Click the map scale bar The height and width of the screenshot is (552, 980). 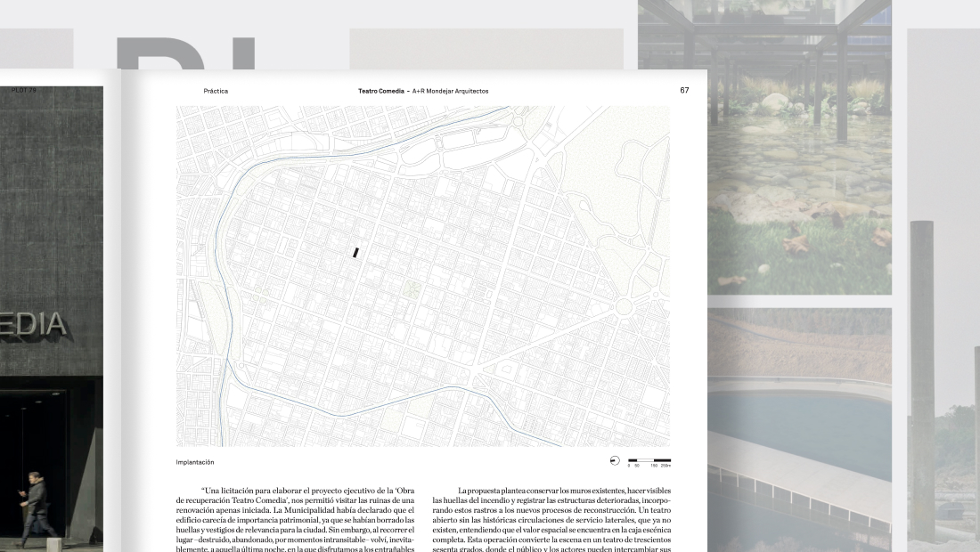[x=649, y=462]
